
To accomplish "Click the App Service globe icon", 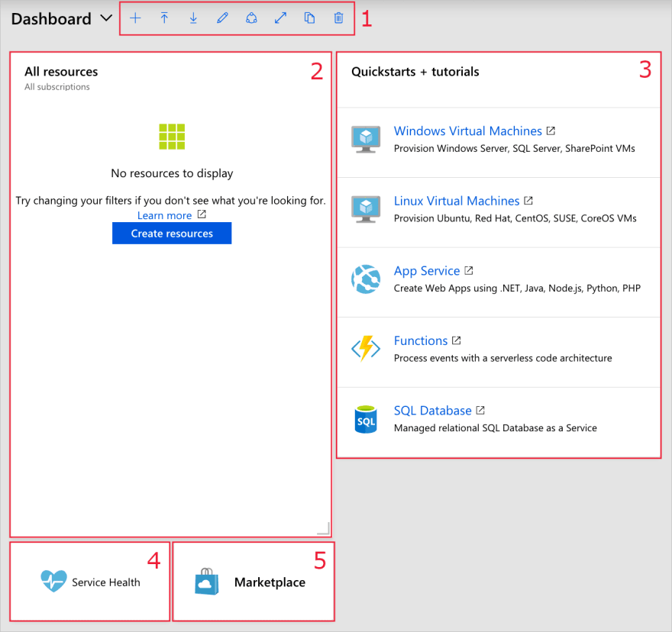I will [x=366, y=279].
